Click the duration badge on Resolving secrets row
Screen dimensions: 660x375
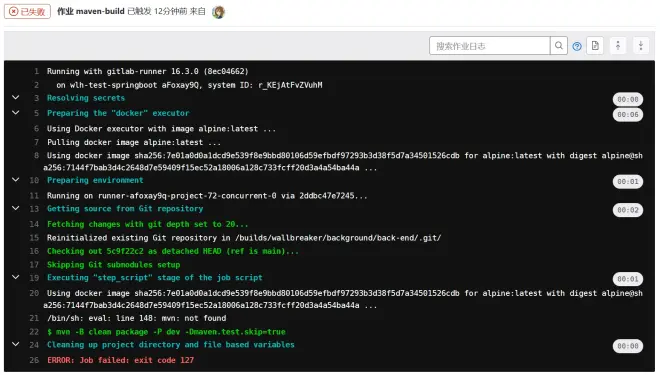click(x=628, y=99)
